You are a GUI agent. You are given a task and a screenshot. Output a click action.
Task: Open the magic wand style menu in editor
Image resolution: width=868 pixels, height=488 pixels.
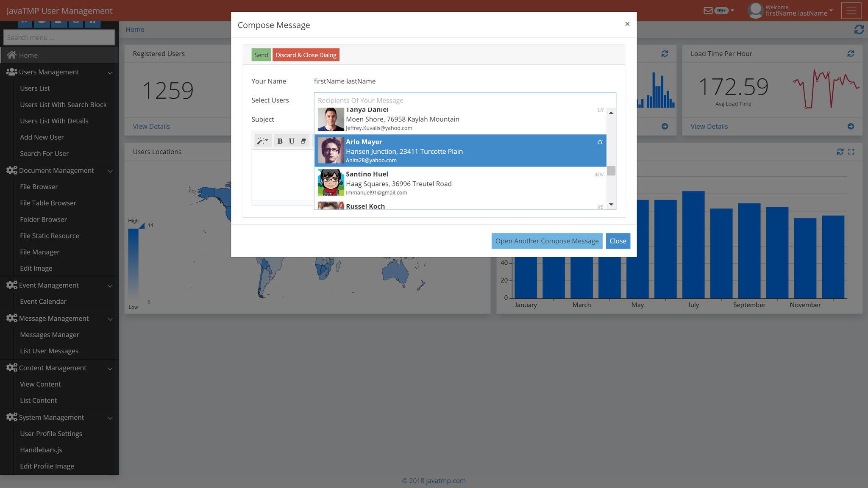click(x=262, y=141)
